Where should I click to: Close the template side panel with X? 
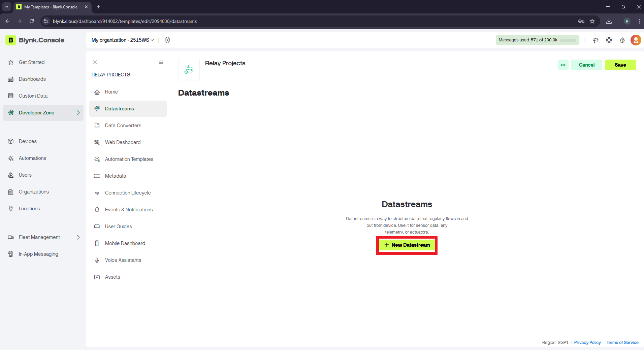click(95, 62)
